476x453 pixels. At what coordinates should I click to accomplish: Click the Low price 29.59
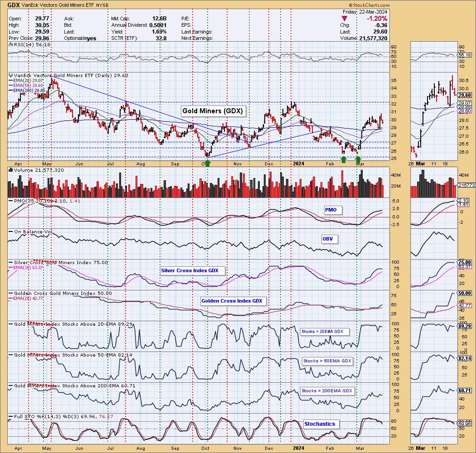pyautogui.click(x=42, y=32)
